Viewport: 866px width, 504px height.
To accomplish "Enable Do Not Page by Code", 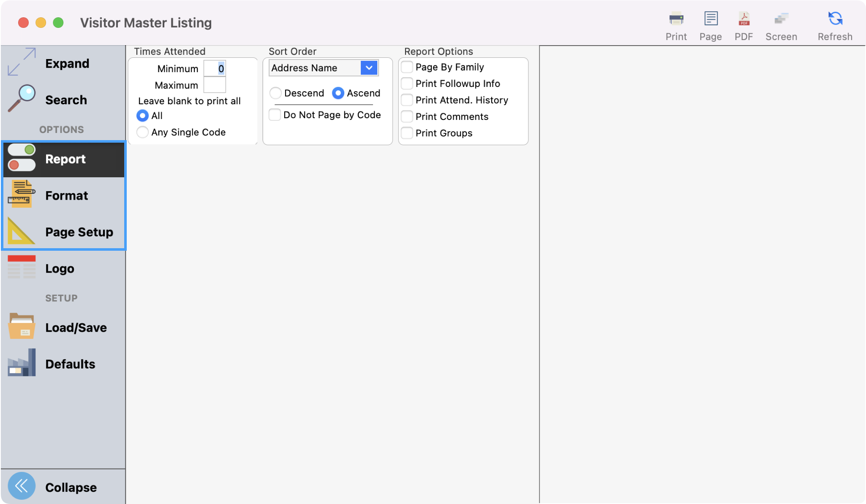I will (x=275, y=114).
